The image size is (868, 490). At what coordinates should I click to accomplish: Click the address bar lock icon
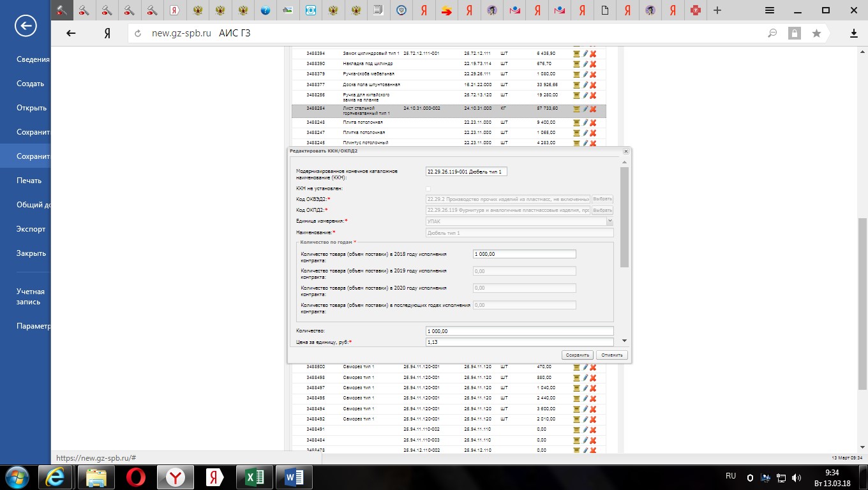click(794, 33)
